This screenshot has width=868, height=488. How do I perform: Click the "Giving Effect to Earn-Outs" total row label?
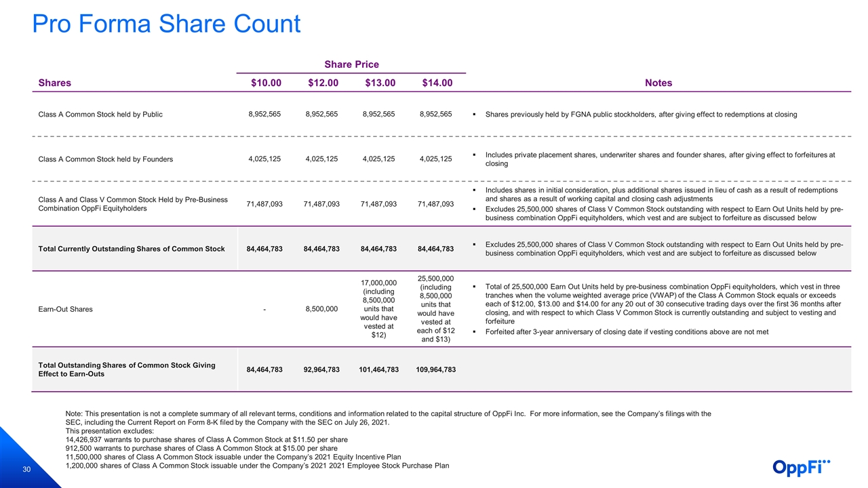127,369
